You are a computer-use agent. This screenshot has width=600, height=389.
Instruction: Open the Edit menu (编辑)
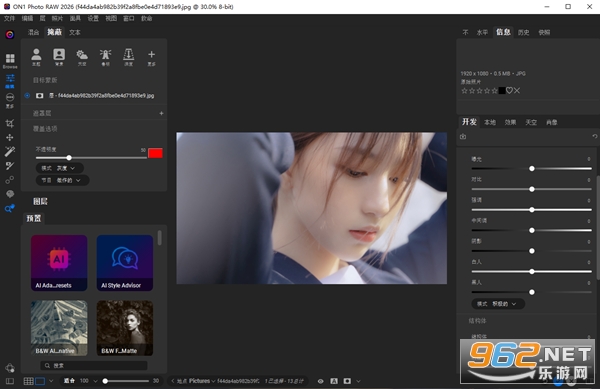tap(27, 18)
